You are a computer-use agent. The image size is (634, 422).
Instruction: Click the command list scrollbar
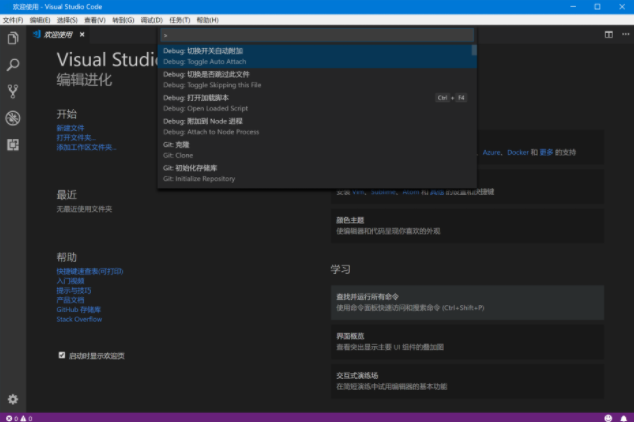pyautogui.click(x=474, y=50)
